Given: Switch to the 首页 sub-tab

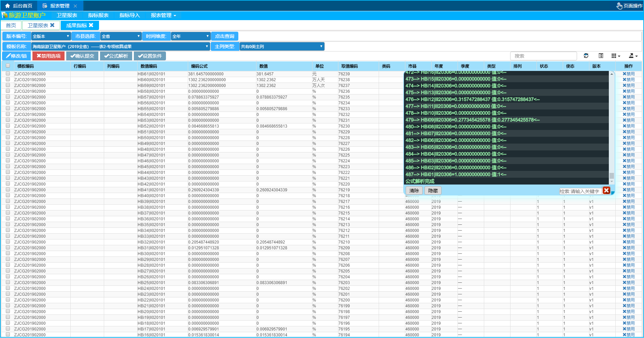Looking at the screenshot, I should [x=11, y=26].
